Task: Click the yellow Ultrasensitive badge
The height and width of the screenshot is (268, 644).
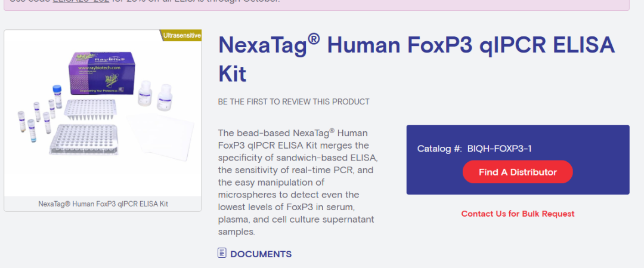Action: point(181,36)
